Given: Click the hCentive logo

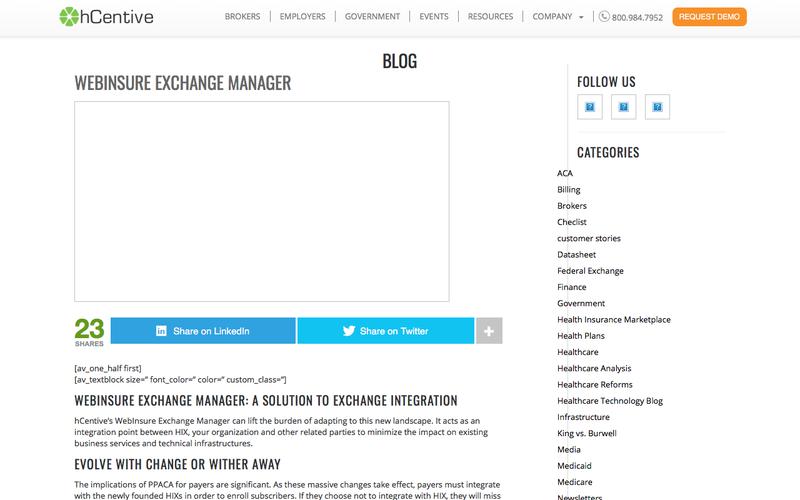Looking at the screenshot, I should click(106, 16).
